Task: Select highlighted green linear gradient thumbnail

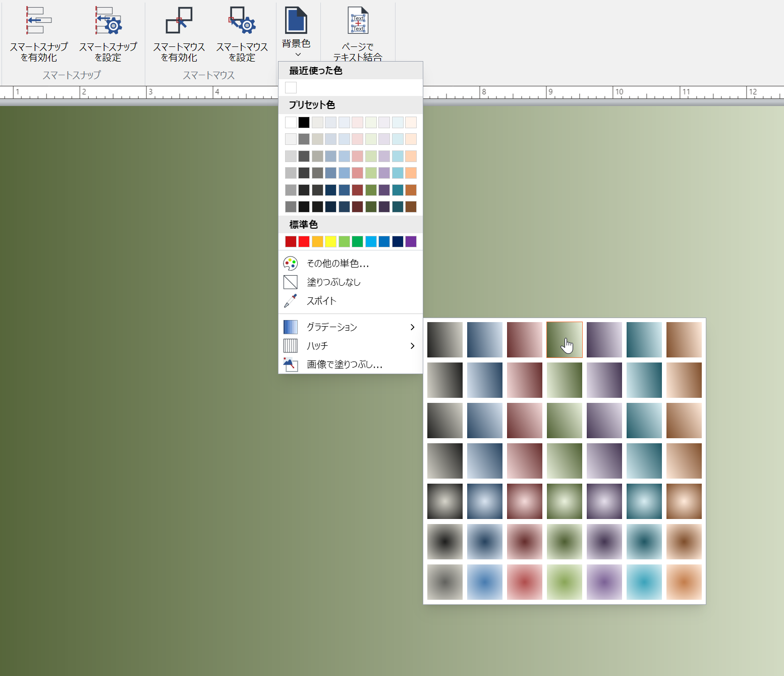Action: [x=565, y=340]
